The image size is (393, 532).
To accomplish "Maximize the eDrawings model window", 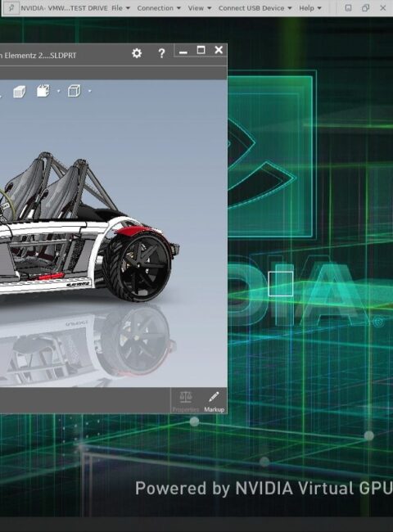I will (201, 50).
